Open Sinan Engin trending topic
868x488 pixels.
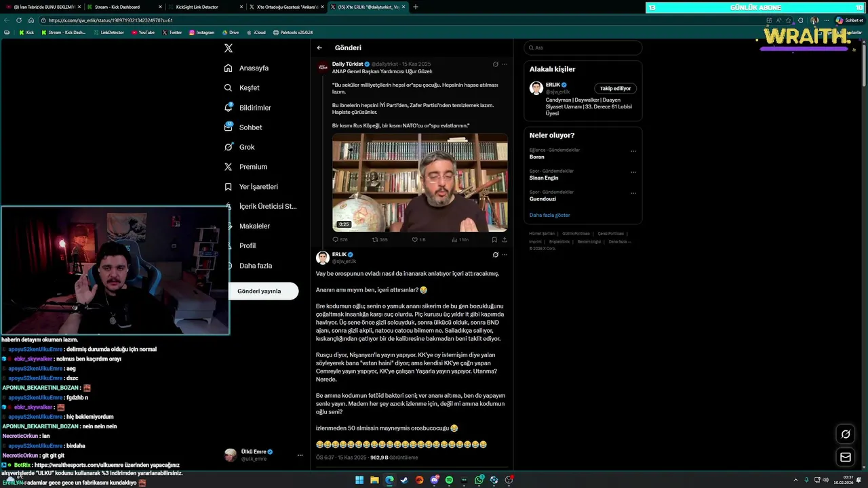click(544, 178)
